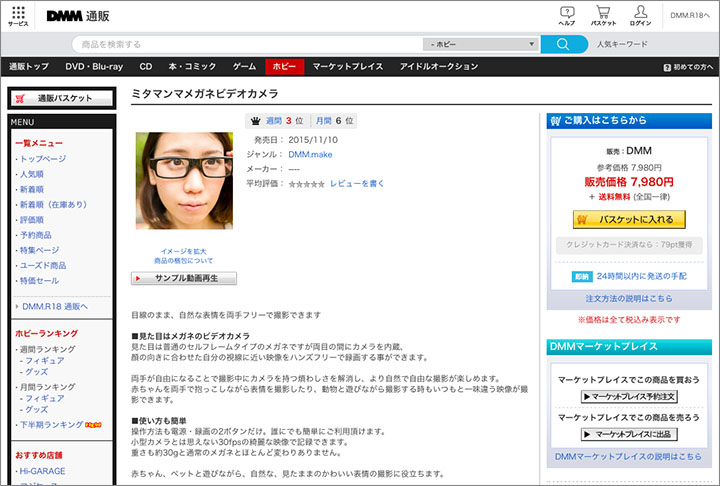This screenshot has height=486, width=720.
Task: Open 人気キーワード link
Action: click(622, 45)
